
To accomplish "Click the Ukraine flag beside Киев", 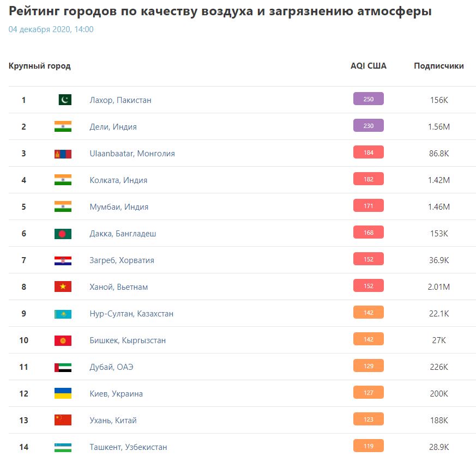I will pos(63,394).
